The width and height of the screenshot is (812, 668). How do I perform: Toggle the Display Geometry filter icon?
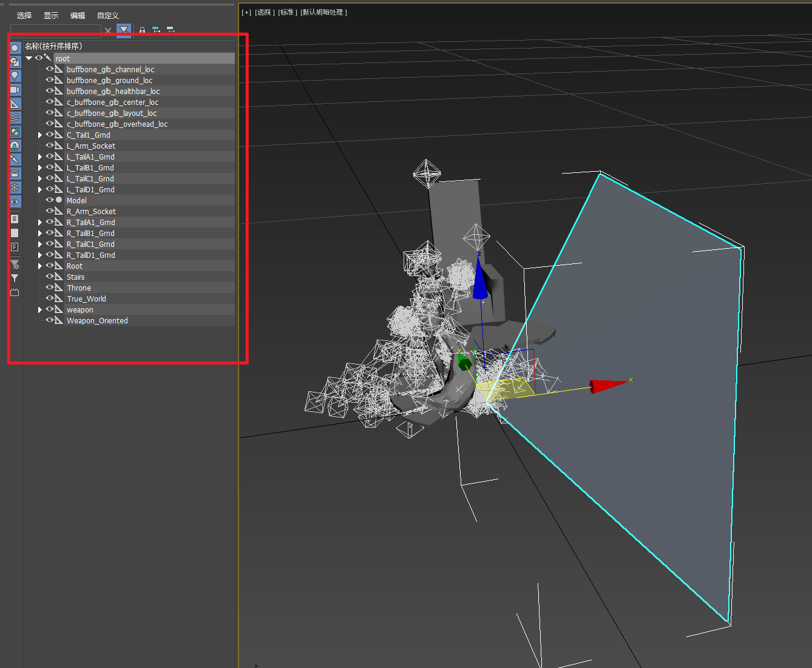(x=15, y=47)
